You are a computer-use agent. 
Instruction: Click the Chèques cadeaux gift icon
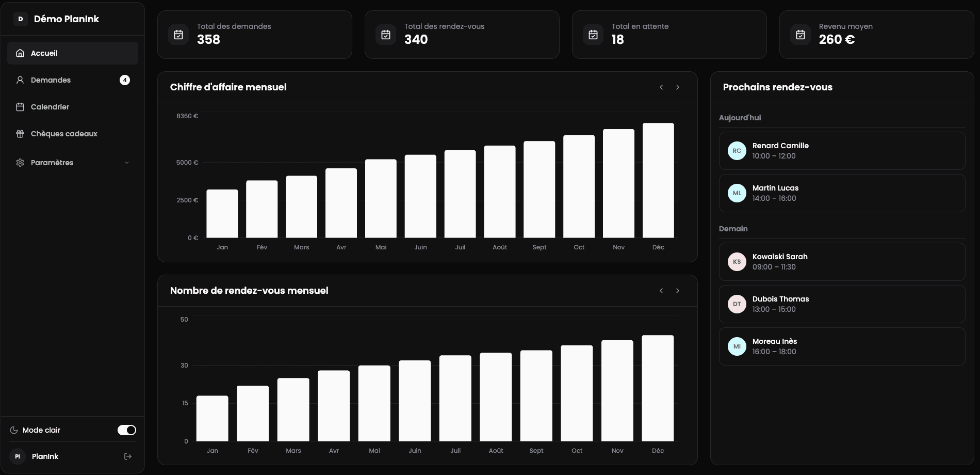(20, 134)
